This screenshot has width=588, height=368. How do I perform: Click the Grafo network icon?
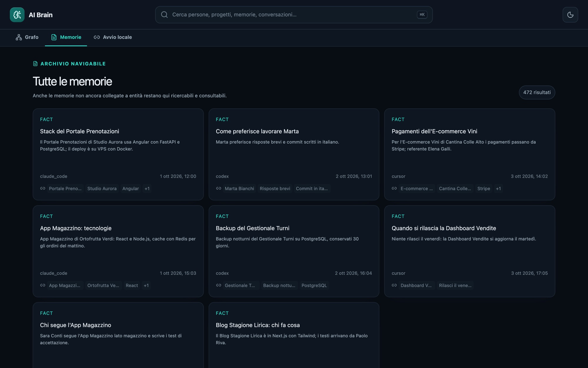(x=19, y=37)
